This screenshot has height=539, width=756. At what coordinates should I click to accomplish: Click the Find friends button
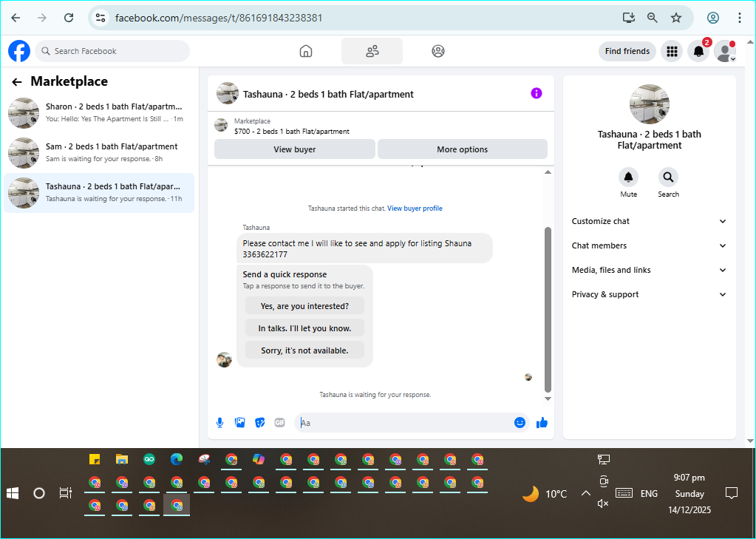click(627, 51)
